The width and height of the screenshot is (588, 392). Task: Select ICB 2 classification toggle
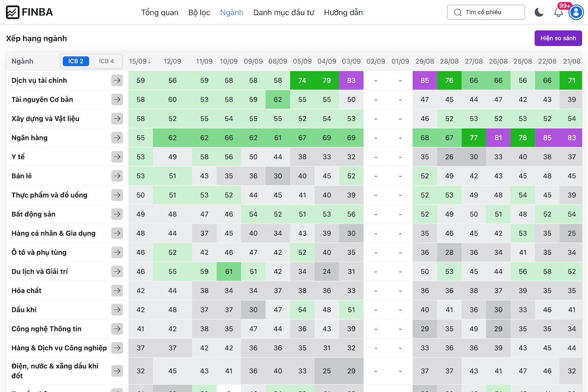tap(76, 61)
